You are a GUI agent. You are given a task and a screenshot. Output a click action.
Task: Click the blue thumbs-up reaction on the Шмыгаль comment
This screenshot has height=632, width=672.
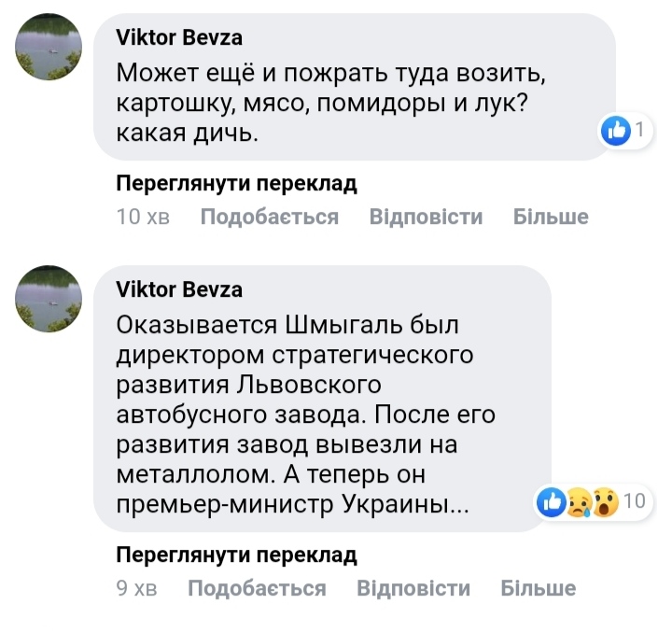click(552, 502)
